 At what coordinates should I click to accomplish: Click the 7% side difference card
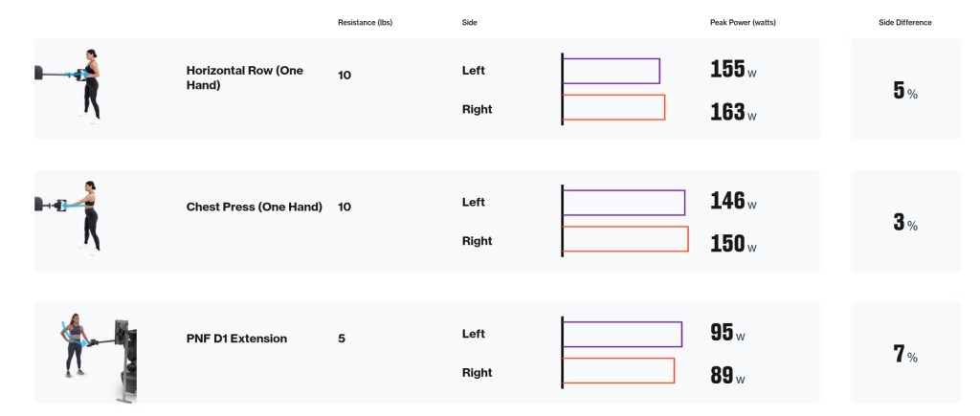coord(904,354)
